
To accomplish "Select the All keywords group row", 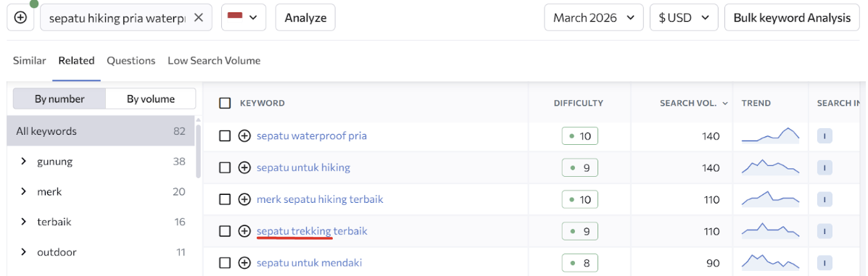I will click(x=101, y=131).
